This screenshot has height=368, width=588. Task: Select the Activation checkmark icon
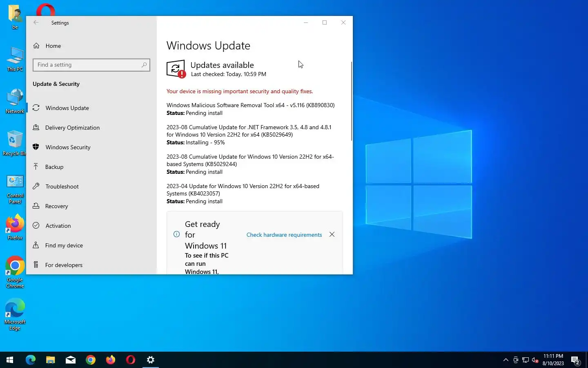(36, 226)
